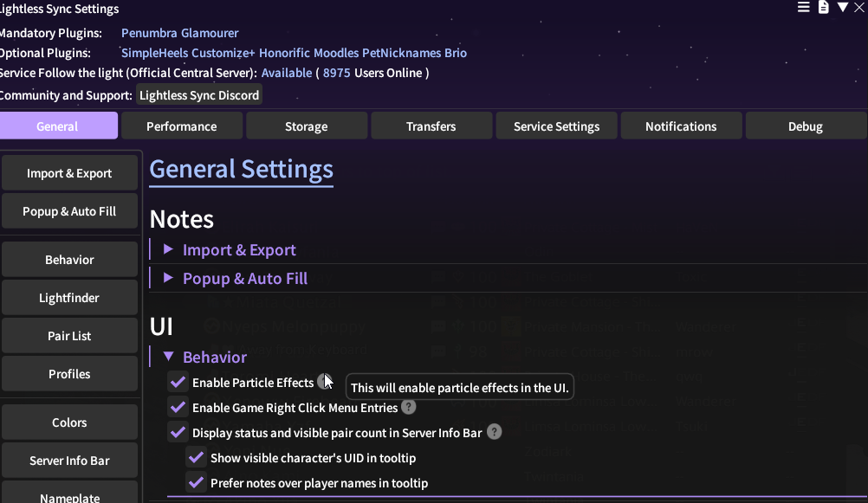Uncheck Prefer notes over player names in tooltip

click(197, 482)
